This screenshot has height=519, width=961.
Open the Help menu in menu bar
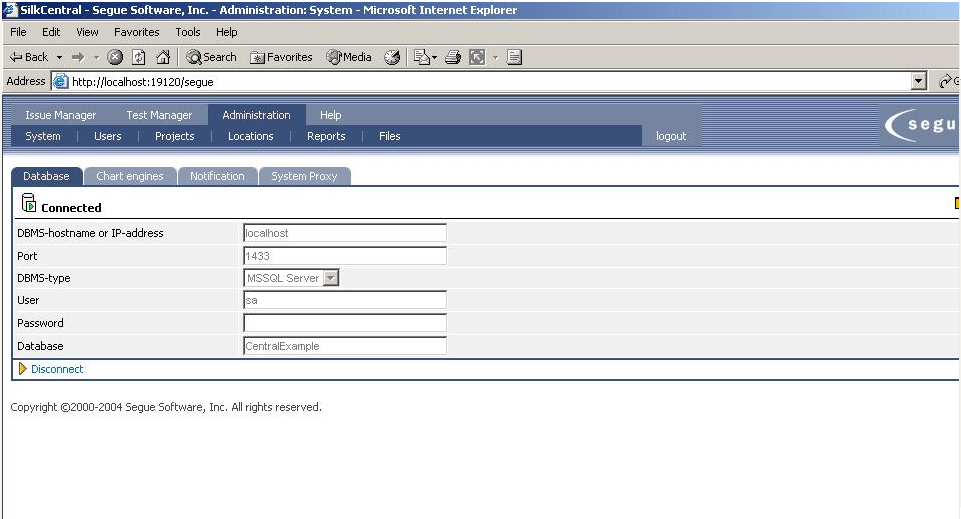pos(226,32)
